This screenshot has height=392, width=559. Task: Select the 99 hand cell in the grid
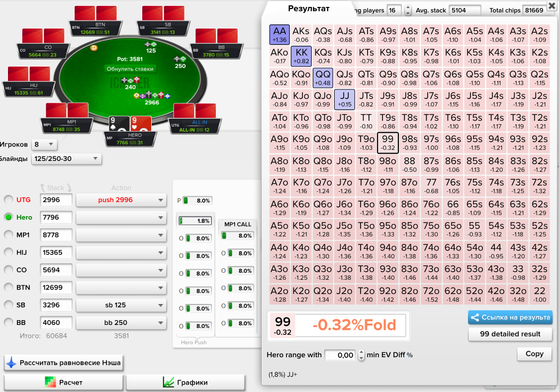coord(388,143)
